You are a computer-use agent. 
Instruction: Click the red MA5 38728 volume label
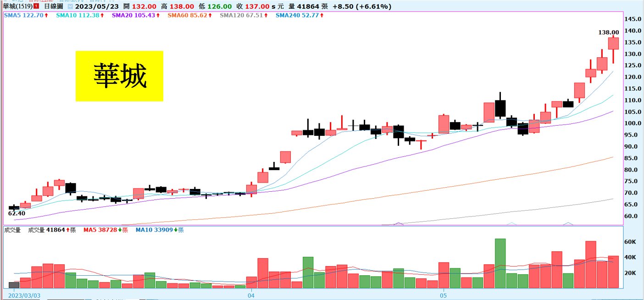click(x=105, y=230)
